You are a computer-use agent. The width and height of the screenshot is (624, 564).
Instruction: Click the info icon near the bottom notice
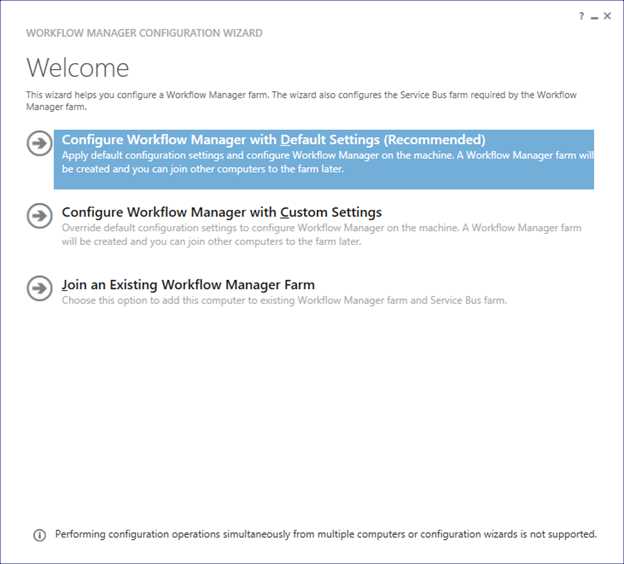point(39,535)
